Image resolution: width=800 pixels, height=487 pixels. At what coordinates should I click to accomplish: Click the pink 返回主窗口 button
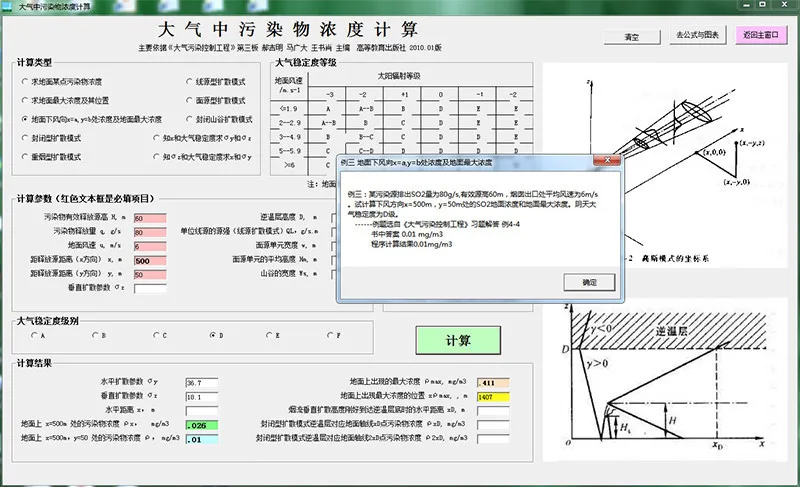point(761,35)
